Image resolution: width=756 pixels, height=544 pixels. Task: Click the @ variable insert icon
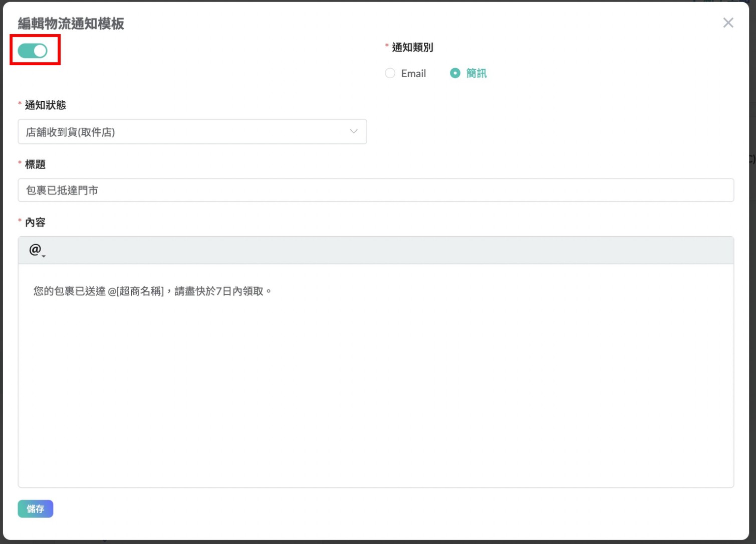click(x=35, y=249)
